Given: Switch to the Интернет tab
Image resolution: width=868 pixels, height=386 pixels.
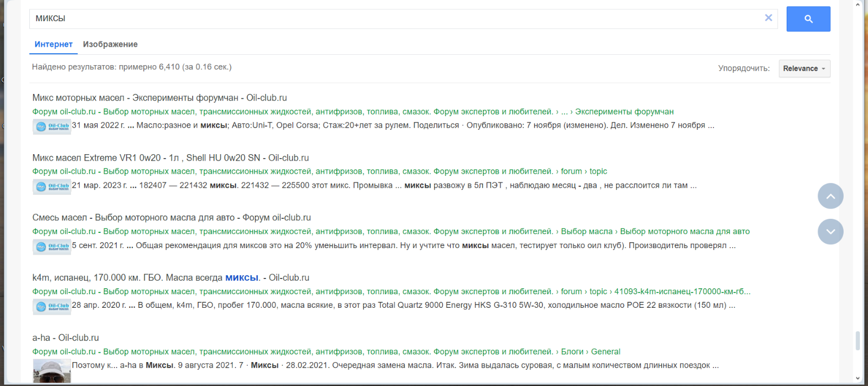Looking at the screenshot, I should click(x=53, y=45).
